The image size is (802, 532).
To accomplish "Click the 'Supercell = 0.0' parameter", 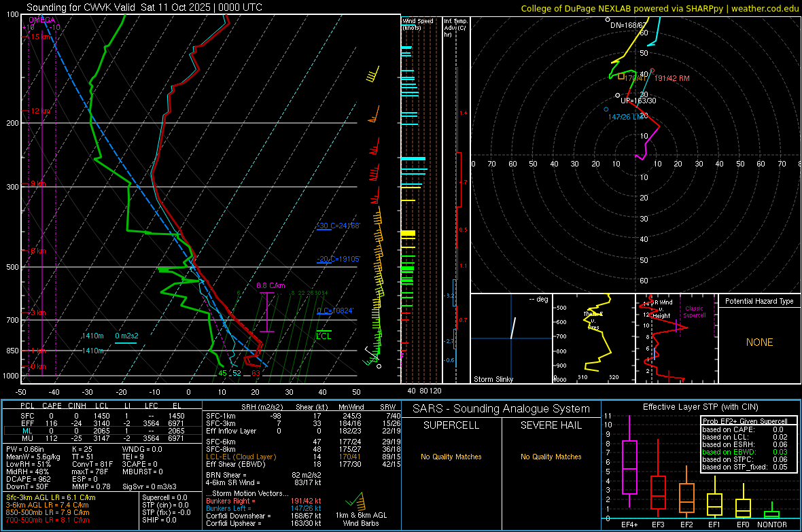I will [164, 497].
